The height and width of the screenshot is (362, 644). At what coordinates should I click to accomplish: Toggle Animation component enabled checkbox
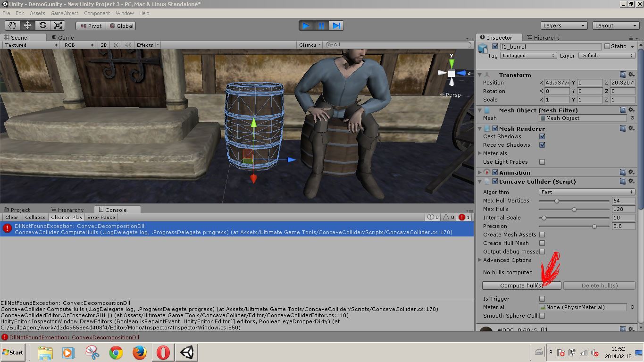pyautogui.click(x=495, y=173)
